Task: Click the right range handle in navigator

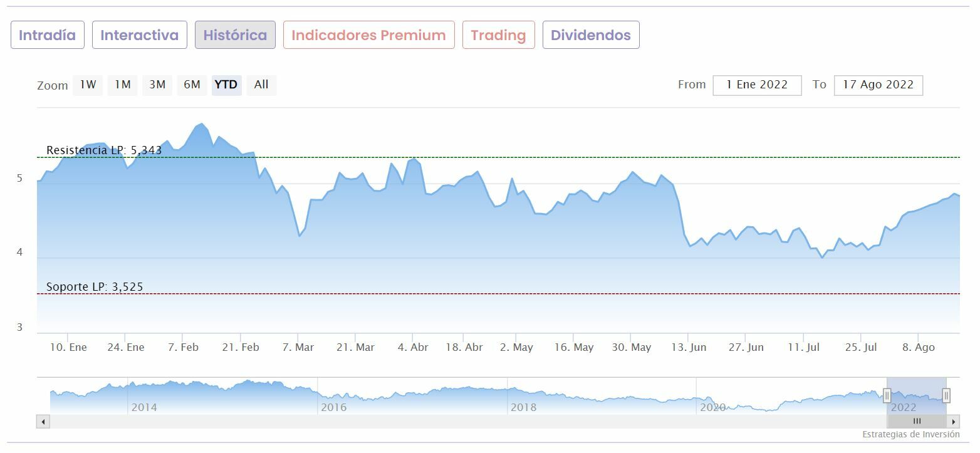Action: click(946, 395)
